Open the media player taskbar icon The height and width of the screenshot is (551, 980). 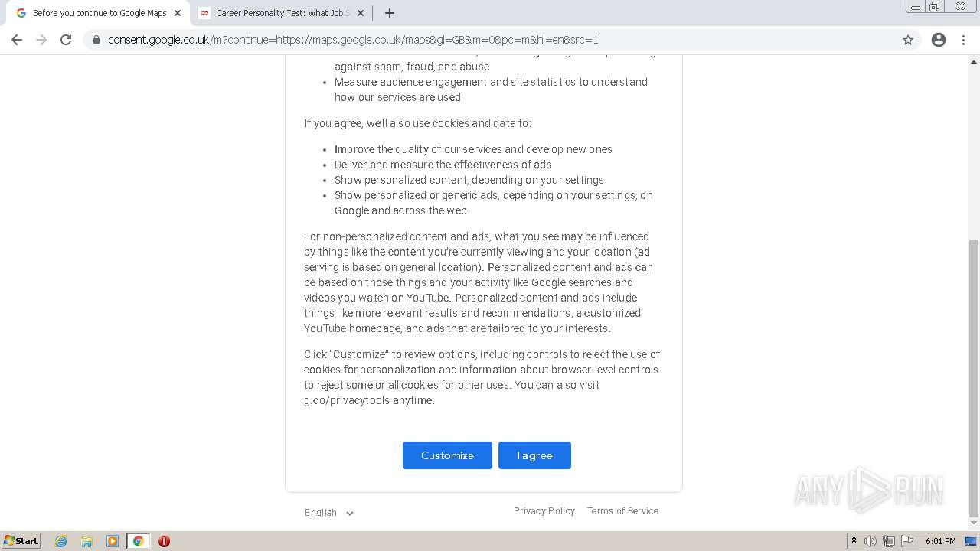[112, 541]
